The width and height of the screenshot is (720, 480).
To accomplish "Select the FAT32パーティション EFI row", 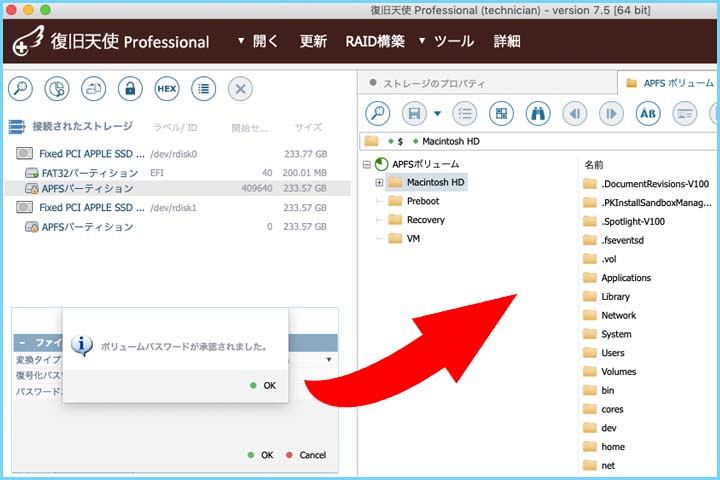I will coord(176,173).
